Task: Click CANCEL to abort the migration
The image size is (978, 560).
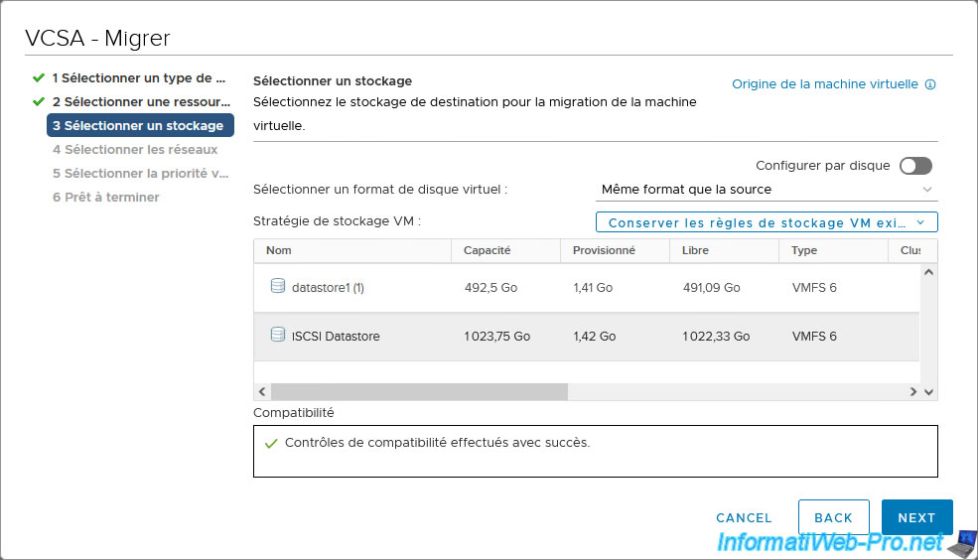Action: [744, 517]
